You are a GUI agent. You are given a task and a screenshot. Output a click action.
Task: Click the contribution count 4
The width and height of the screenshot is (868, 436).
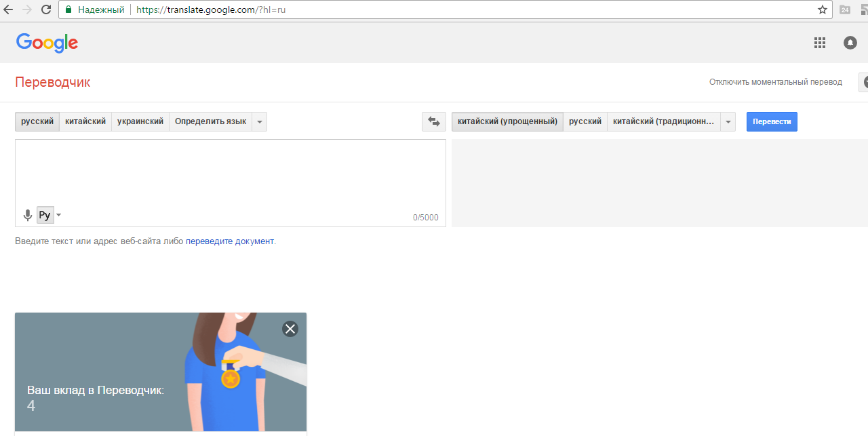tap(31, 405)
